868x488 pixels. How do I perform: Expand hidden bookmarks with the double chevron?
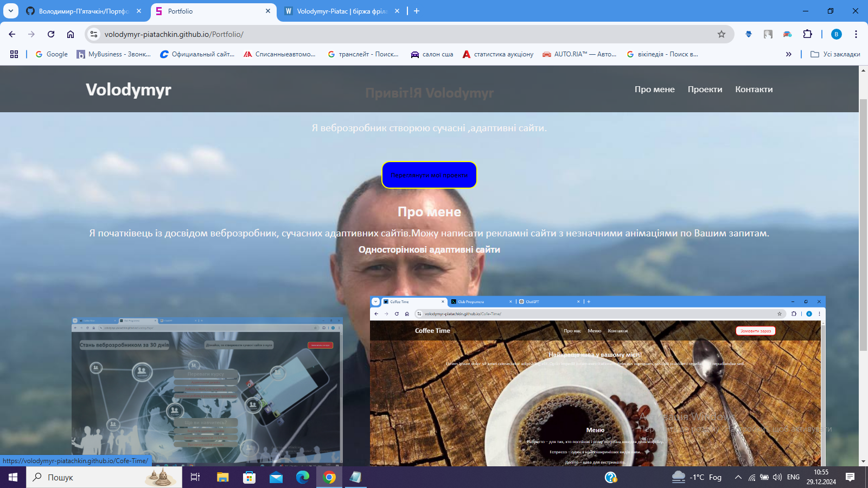pyautogui.click(x=788, y=54)
